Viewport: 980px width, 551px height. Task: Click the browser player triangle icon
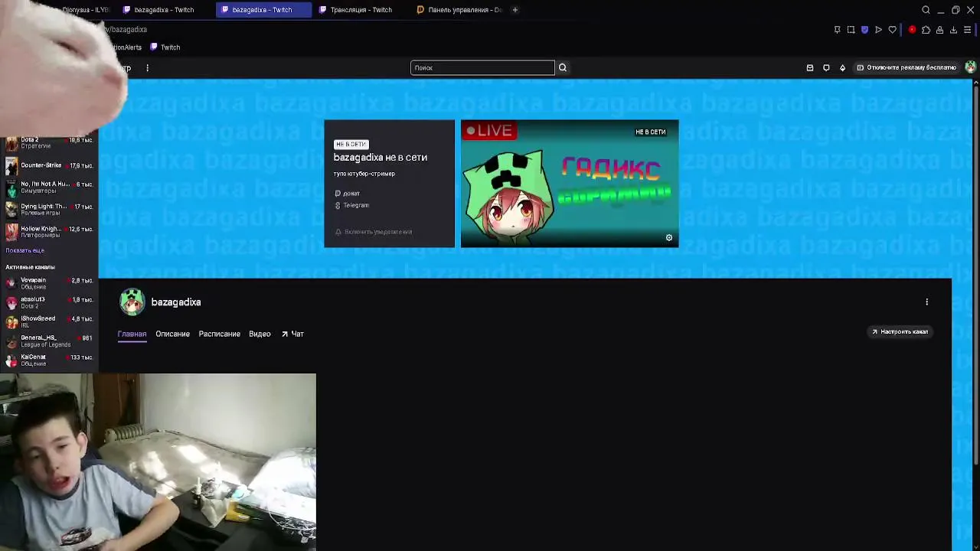click(878, 30)
